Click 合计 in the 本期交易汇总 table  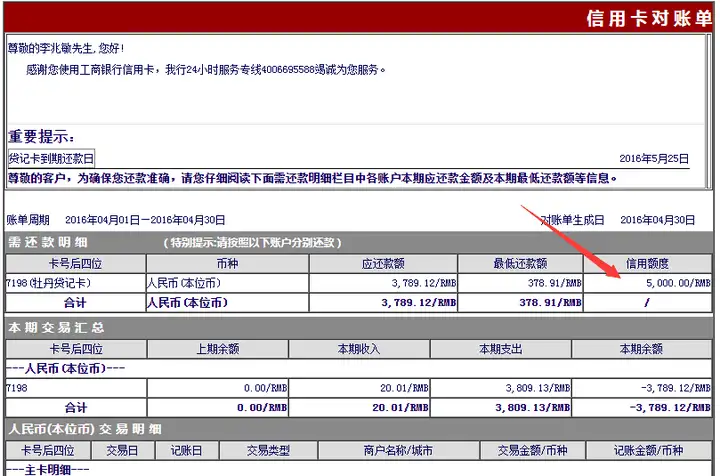tap(76, 408)
